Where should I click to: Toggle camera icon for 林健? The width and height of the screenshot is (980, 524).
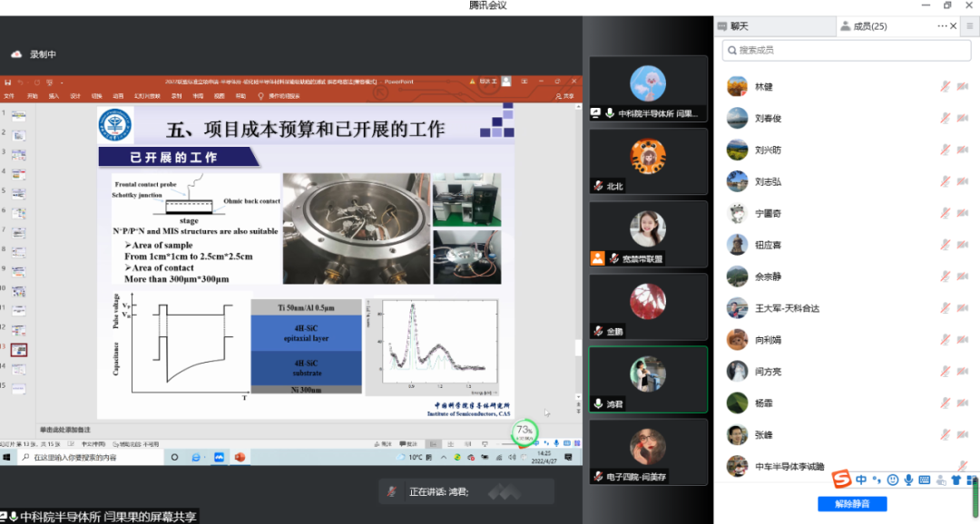click(963, 87)
